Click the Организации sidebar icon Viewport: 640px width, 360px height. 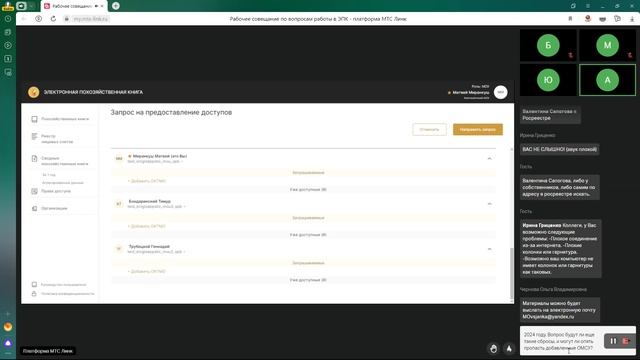pos(34,208)
